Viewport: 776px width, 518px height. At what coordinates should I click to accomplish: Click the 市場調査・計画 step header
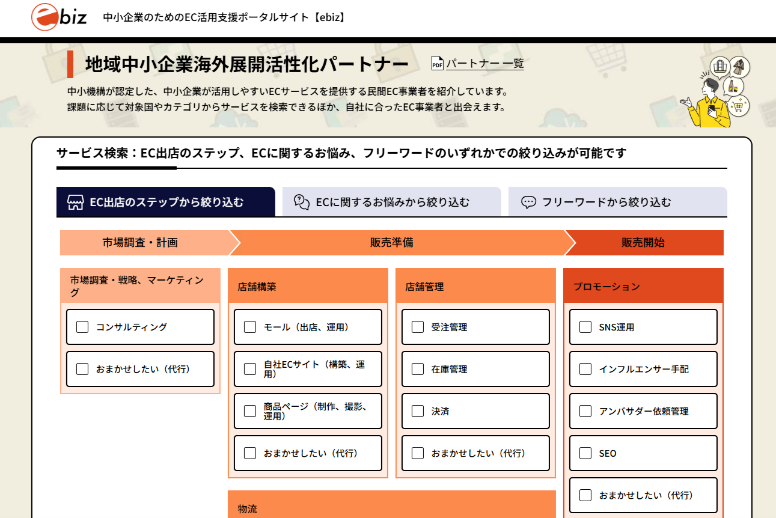[146, 242]
